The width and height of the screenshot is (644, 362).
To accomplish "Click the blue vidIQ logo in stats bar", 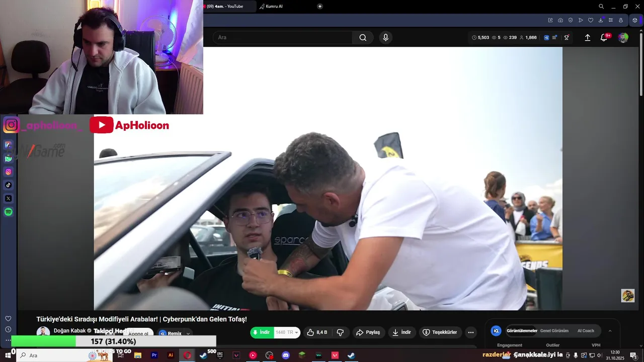I will (x=546, y=38).
